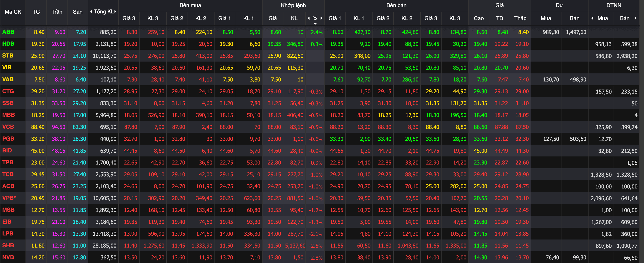The image size is (644, 263).
Task: Click VAB surplus buy 130,70
Action: point(551,80)
